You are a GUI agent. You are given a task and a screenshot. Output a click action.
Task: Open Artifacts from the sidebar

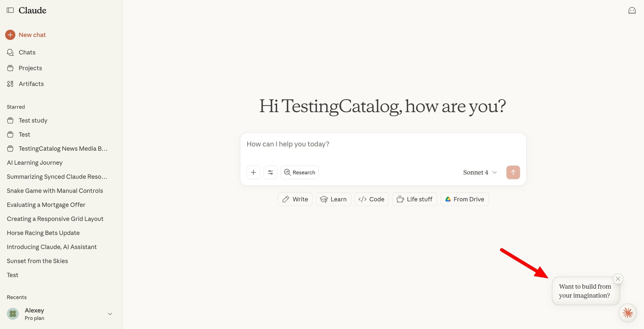coord(31,84)
